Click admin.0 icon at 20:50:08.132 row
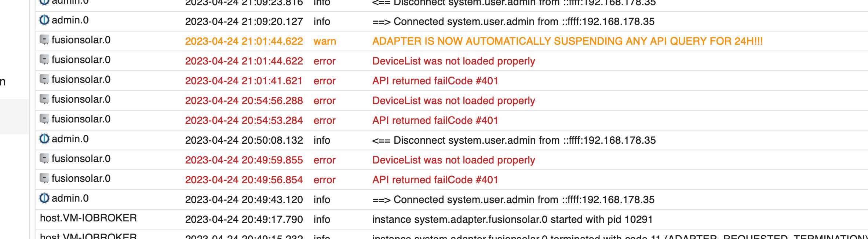This screenshot has width=868, height=239. pyautogui.click(x=44, y=139)
